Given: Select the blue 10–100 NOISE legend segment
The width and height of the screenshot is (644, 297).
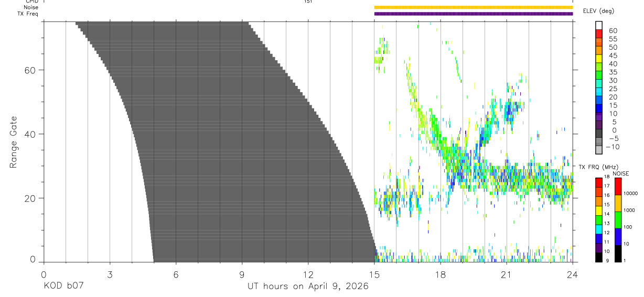Looking at the screenshot, I should pos(618,237).
